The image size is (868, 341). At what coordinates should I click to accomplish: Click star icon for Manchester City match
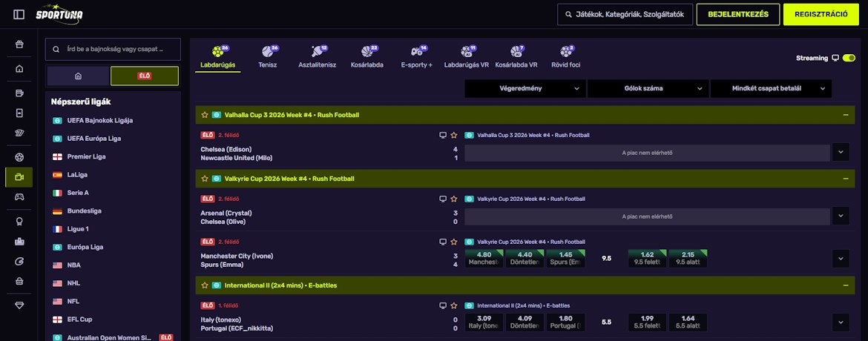click(453, 242)
